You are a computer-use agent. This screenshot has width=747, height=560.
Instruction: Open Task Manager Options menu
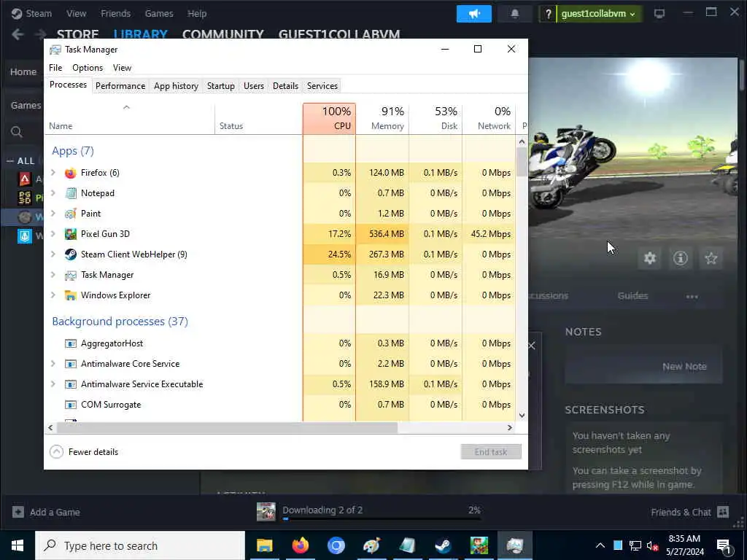coord(88,68)
